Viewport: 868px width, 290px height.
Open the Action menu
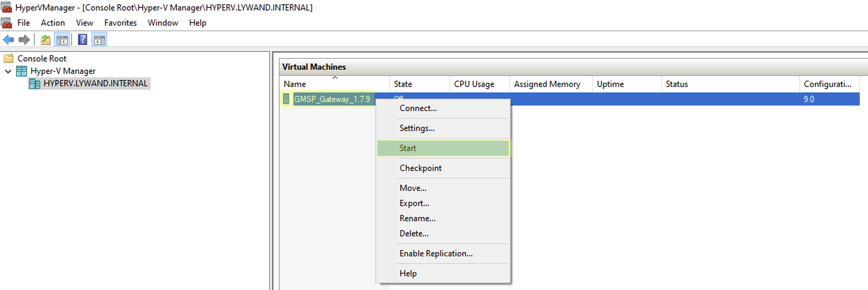tap(53, 23)
